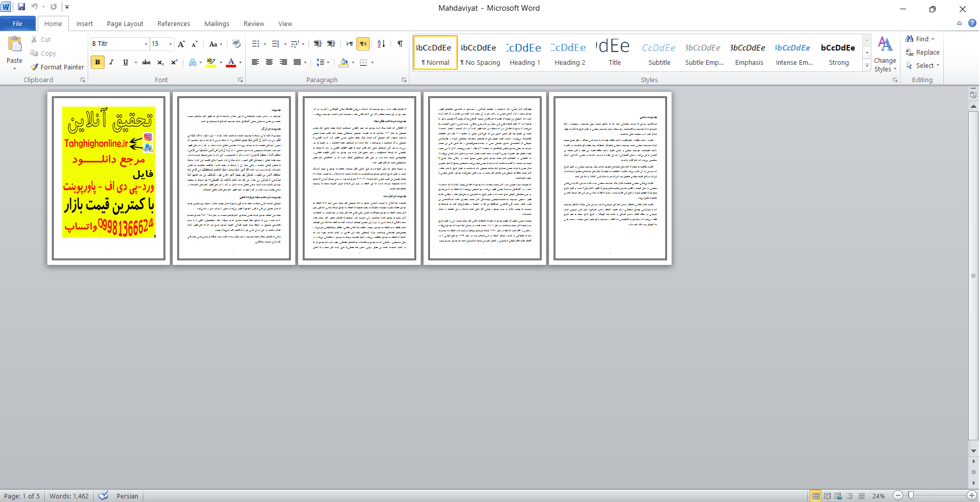Image resolution: width=980 pixels, height=502 pixels.
Task: Apply the No Spacing style
Action: (480, 53)
